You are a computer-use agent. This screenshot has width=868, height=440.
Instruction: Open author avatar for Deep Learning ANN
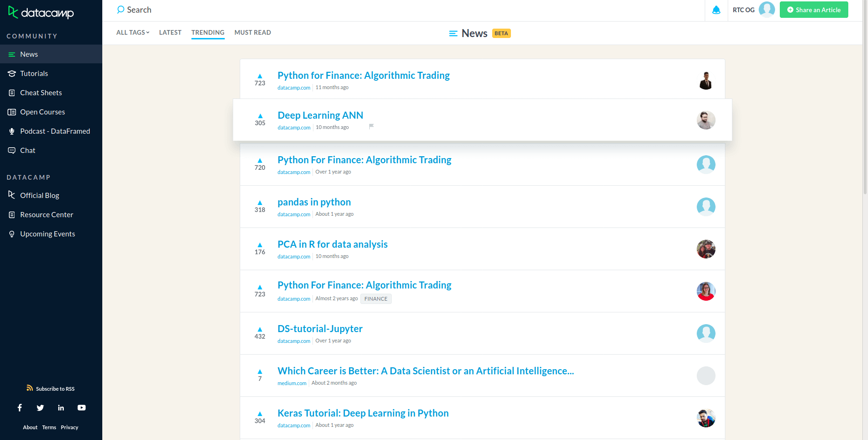pyautogui.click(x=706, y=120)
